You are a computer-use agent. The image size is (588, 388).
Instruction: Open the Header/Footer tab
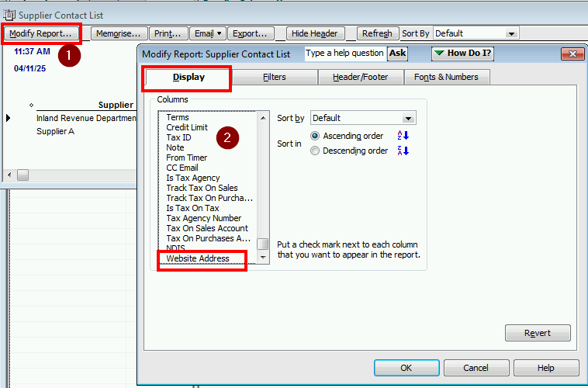pyautogui.click(x=361, y=78)
